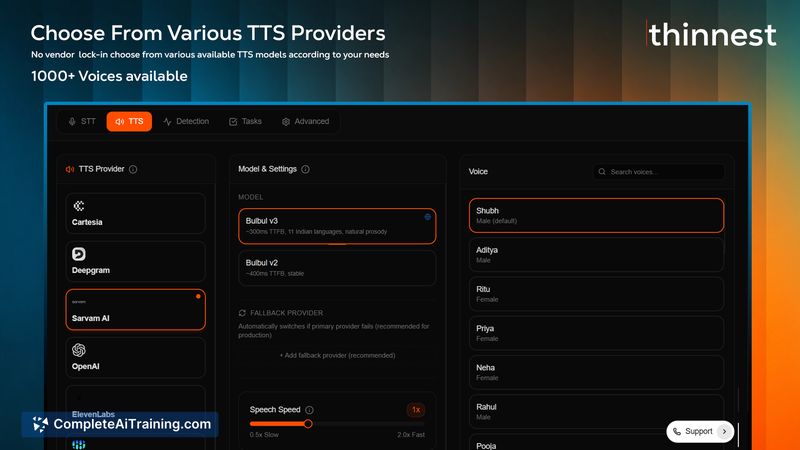Select the Bulbul v2 model
Screen dimensions: 800x450
coord(337,268)
